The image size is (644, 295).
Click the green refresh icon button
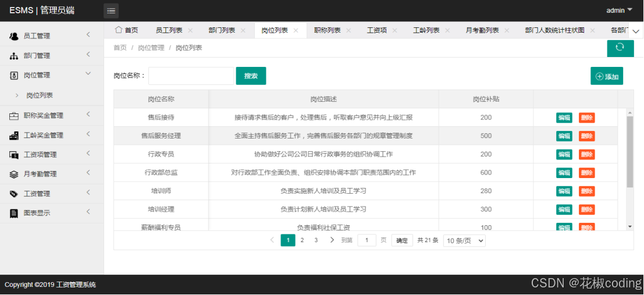point(620,48)
